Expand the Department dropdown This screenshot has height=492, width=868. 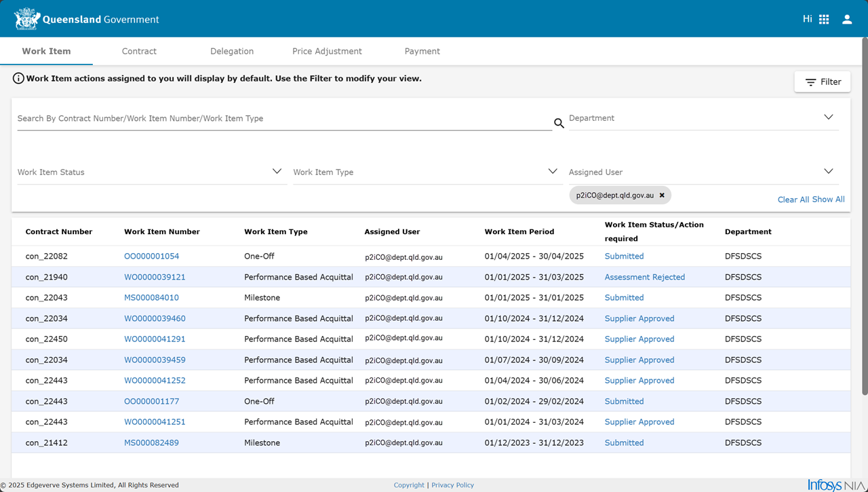click(x=828, y=117)
